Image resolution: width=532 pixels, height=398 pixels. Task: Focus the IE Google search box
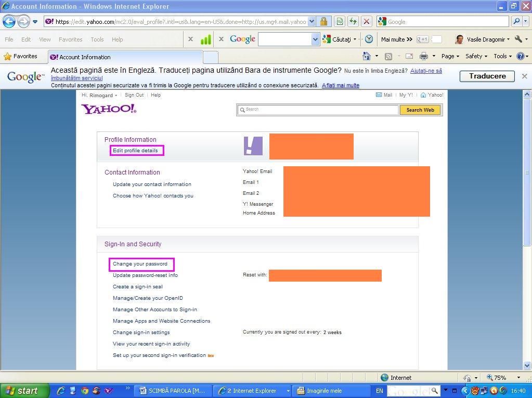tap(443, 22)
